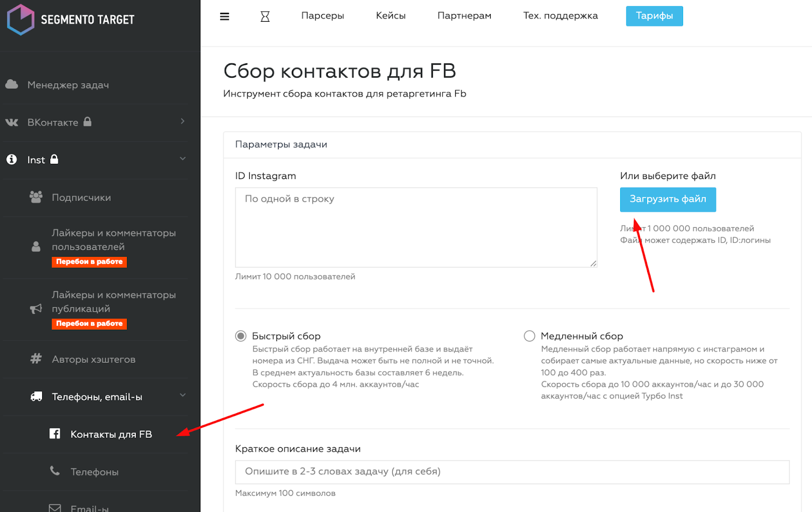This screenshot has height=512, width=812.
Task: Click the Или выберите файл label
Action: (668, 176)
